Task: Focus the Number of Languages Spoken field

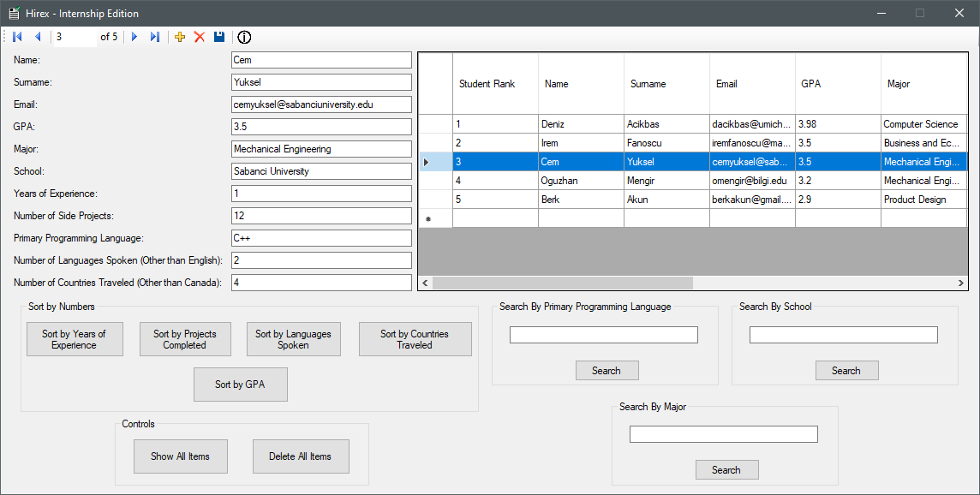Action: 321,260
